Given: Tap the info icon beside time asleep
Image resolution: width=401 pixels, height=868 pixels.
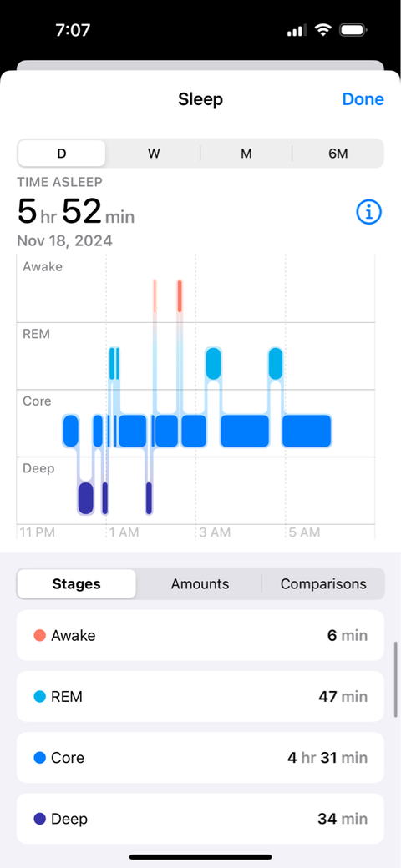Looking at the screenshot, I should 369,212.
